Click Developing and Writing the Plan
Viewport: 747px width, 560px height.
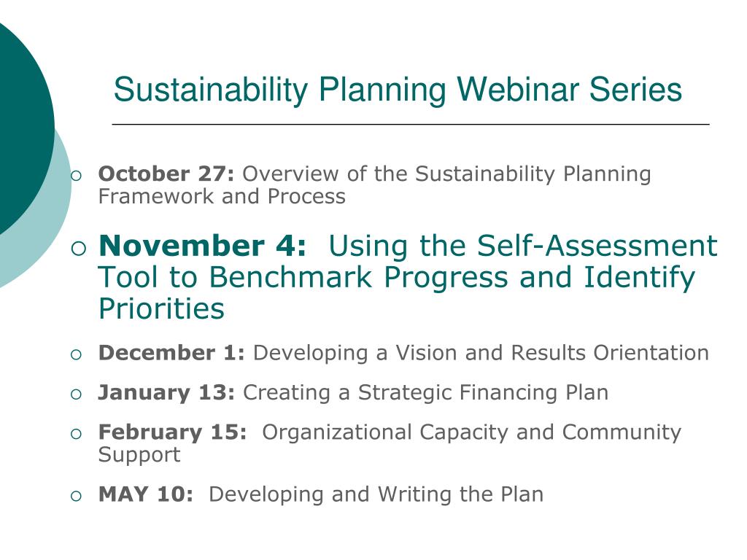[x=376, y=495]
